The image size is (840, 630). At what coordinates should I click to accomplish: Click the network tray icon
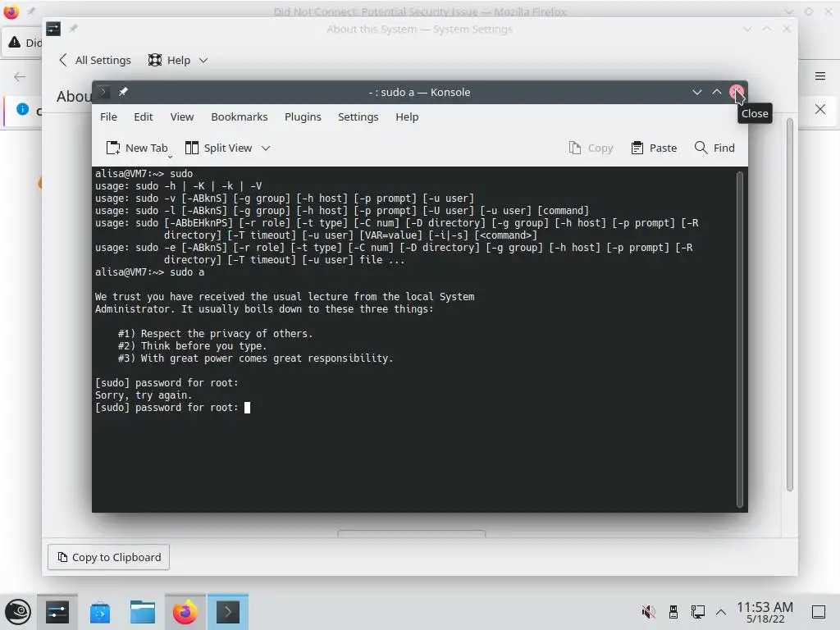click(x=697, y=612)
